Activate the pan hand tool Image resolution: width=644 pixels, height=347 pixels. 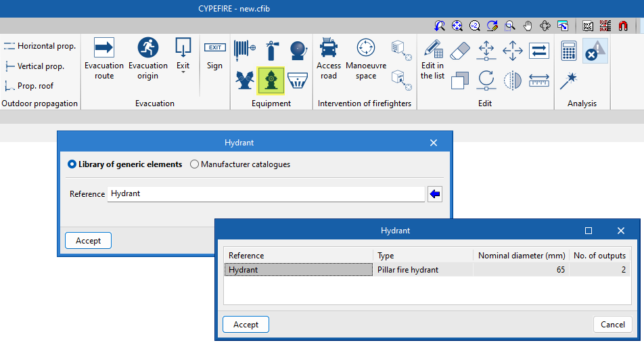pyautogui.click(x=528, y=26)
